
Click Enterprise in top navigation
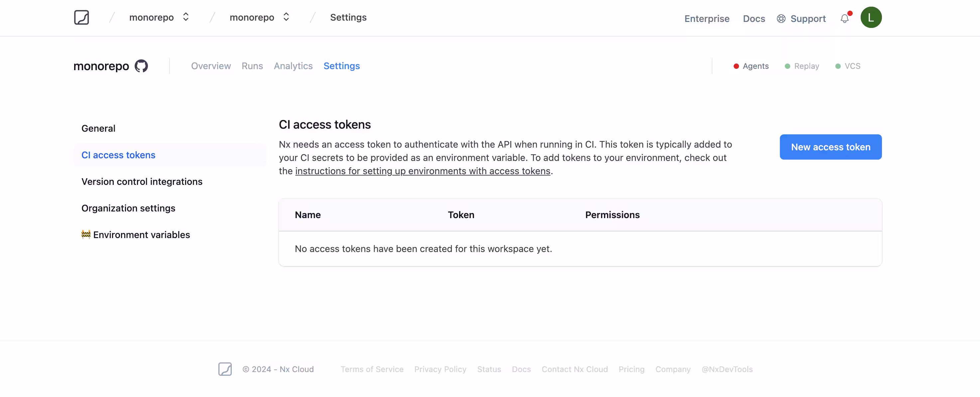pyautogui.click(x=707, y=19)
